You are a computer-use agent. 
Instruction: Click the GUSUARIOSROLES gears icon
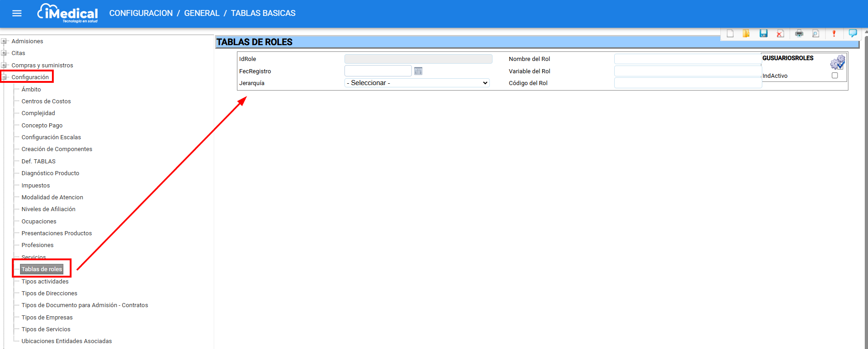click(837, 62)
